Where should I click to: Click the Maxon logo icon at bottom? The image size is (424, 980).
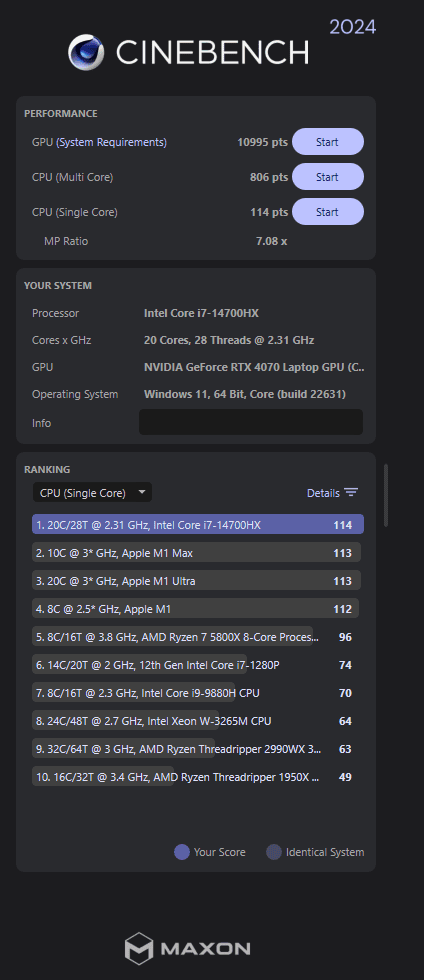139,948
